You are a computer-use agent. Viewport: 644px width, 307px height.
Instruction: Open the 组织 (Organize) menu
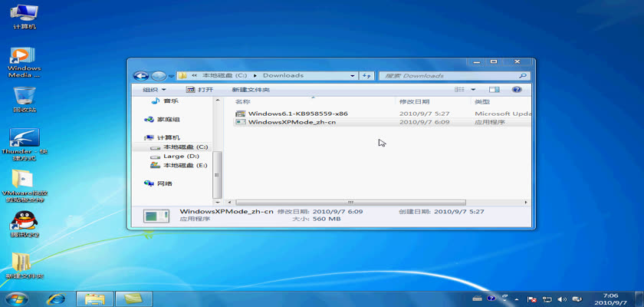click(154, 90)
